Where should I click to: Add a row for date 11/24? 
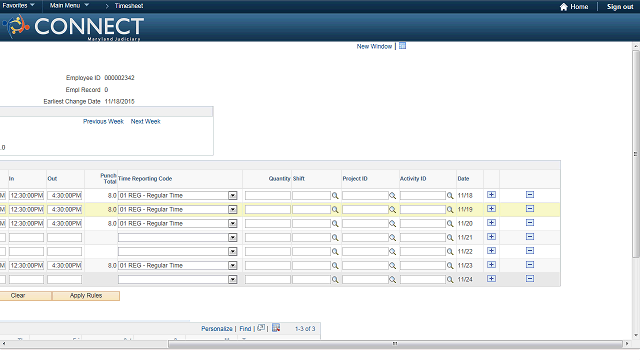pos(491,278)
